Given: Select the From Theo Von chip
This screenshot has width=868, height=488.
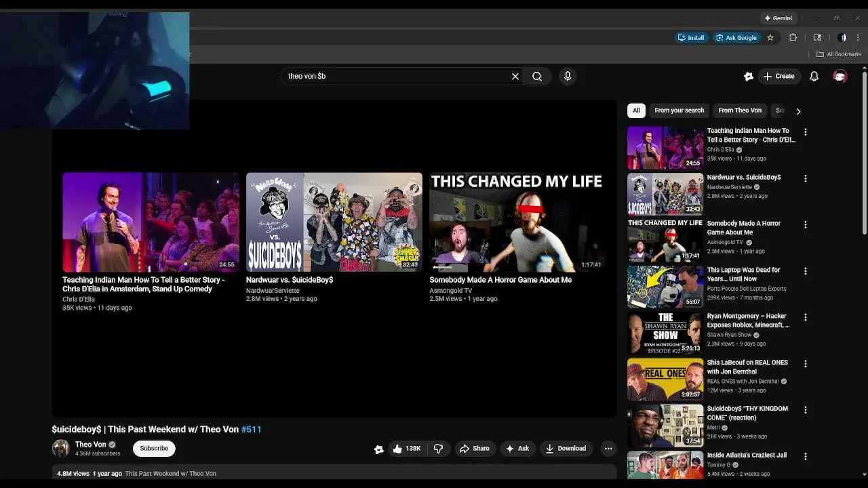Looking at the screenshot, I should (740, 110).
